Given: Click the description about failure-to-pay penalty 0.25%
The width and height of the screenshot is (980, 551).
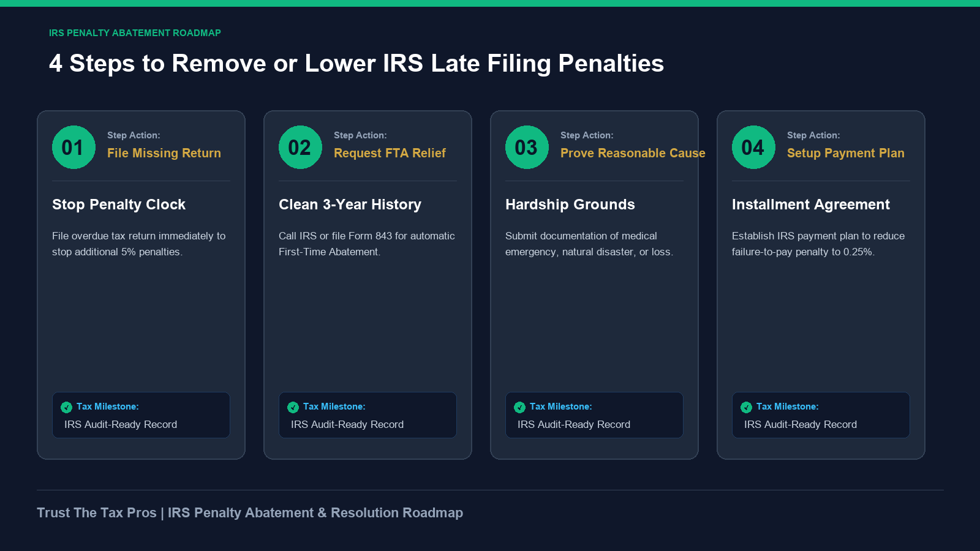Looking at the screenshot, I should pos(818,244).
